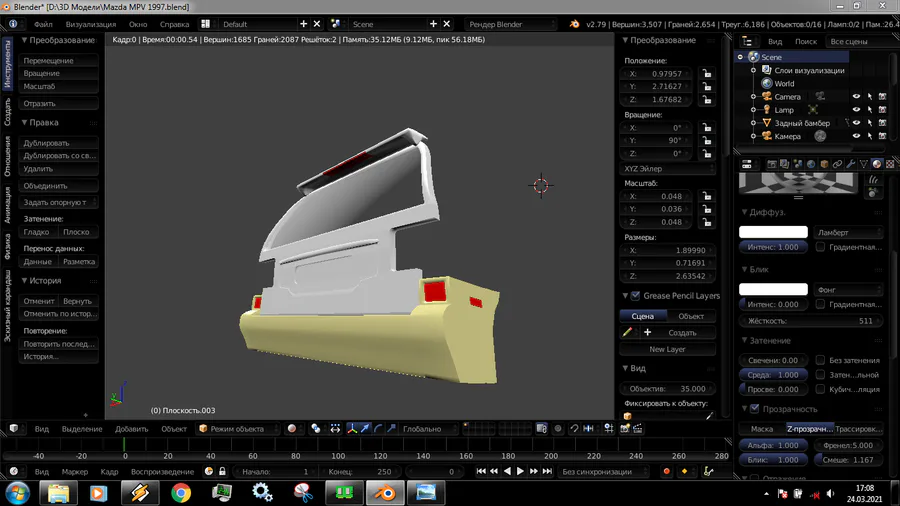Click the Отразить button
Image resolution: width=900 pixels, height=506 pixels.
point(59,103)
